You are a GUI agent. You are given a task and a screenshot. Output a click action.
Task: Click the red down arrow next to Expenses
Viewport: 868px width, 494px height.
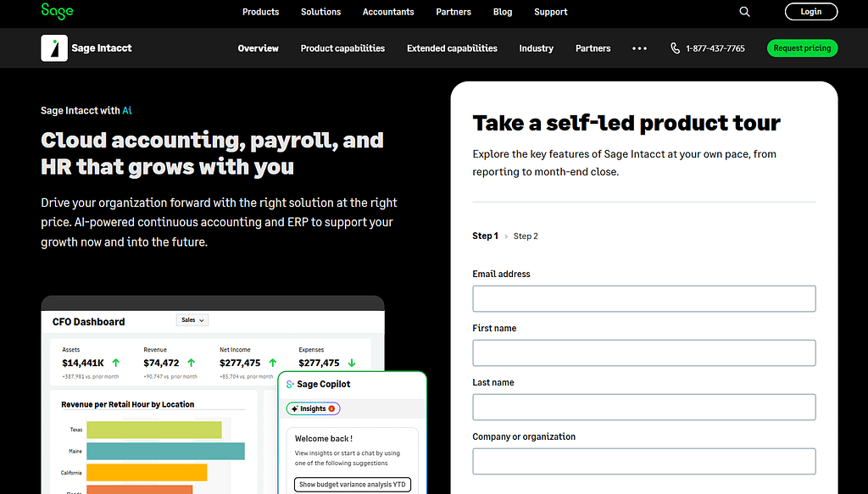[x=352, y=363]
